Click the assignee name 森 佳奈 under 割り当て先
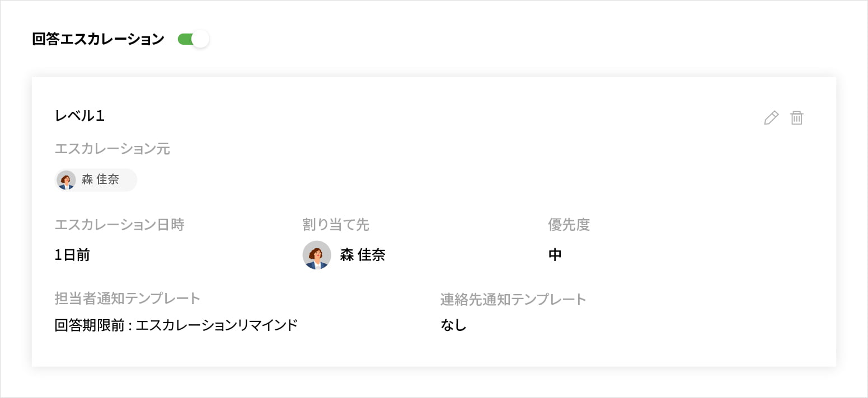The image size is (868, 398). click(x=363, y=255)
